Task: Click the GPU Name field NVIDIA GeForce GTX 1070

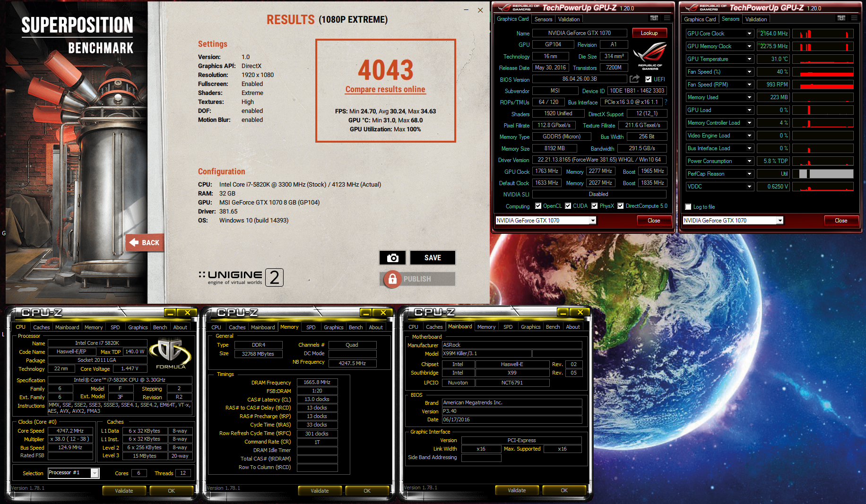Action: pyautogui.click(x=580, y=33)
